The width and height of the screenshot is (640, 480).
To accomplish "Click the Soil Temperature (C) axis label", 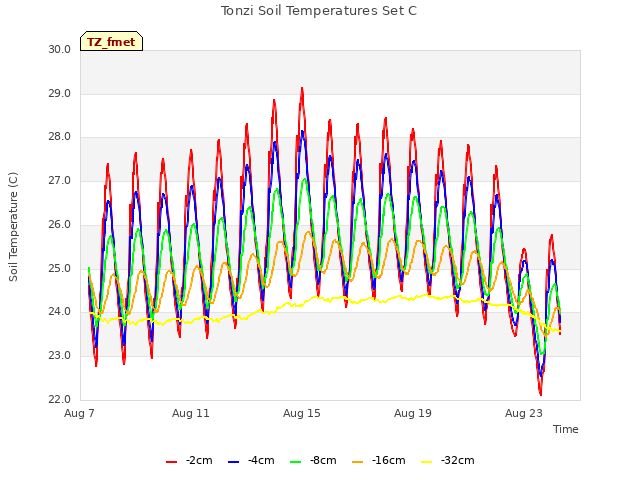I will 13,227.
